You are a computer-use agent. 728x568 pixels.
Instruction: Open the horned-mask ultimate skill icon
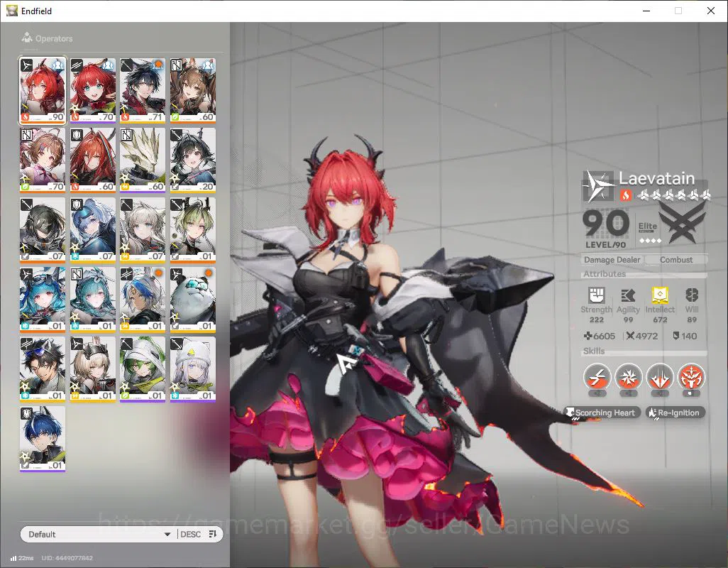coord(691,376)
